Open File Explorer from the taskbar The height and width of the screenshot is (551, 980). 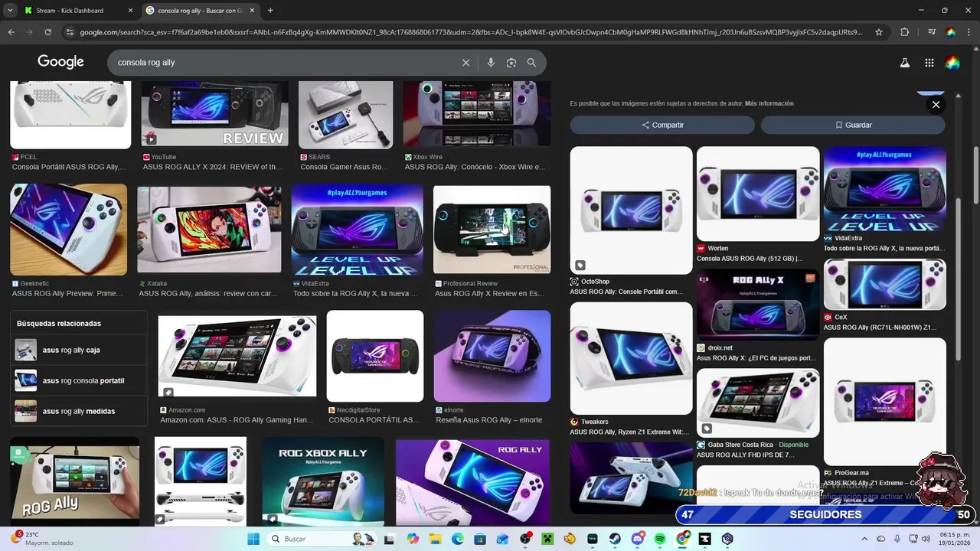(435, 539)
